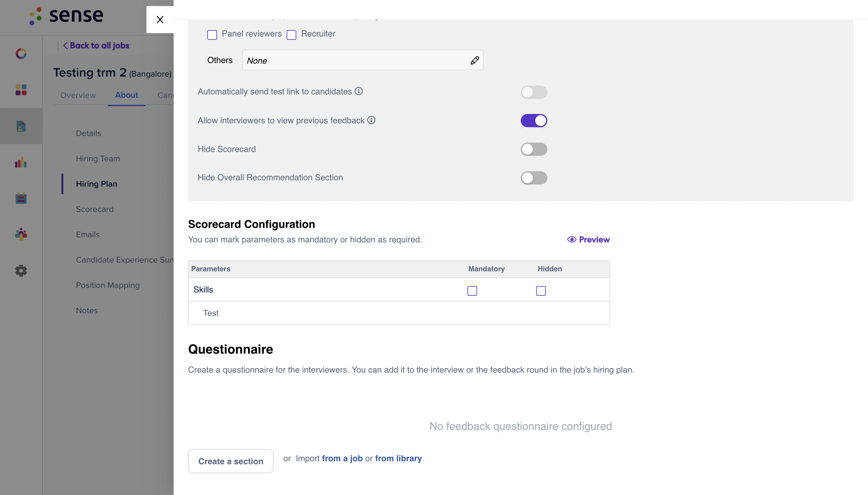868x495 pixels.
Task: Mark Skills parameter as Mandatory
Action: pos(472,291)
